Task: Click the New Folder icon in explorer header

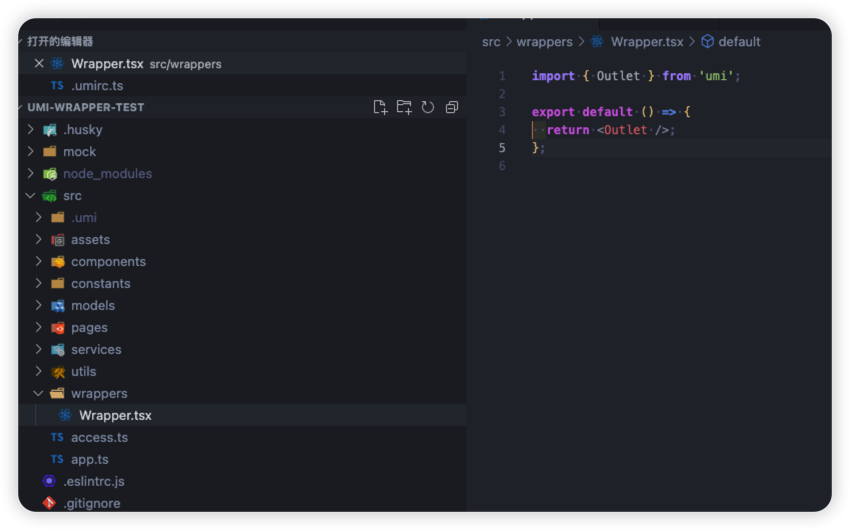Action: coord(404,107)
